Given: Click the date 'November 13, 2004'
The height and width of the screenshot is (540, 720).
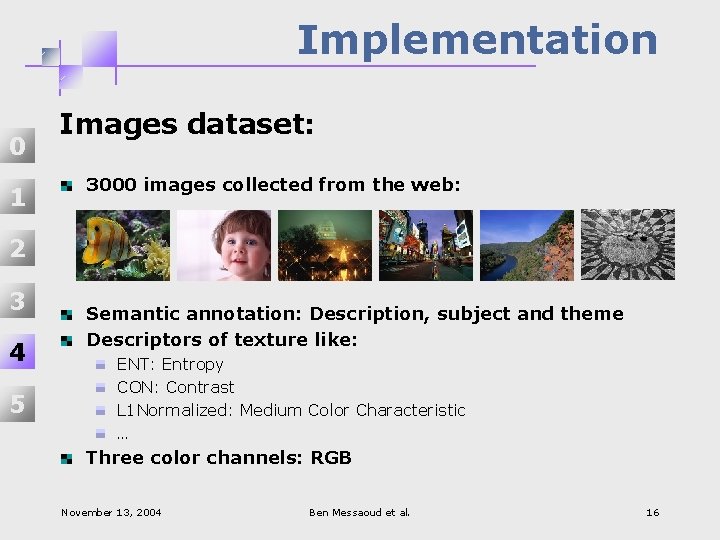Looking at the screenshot, I should click(x=111, y=512).
